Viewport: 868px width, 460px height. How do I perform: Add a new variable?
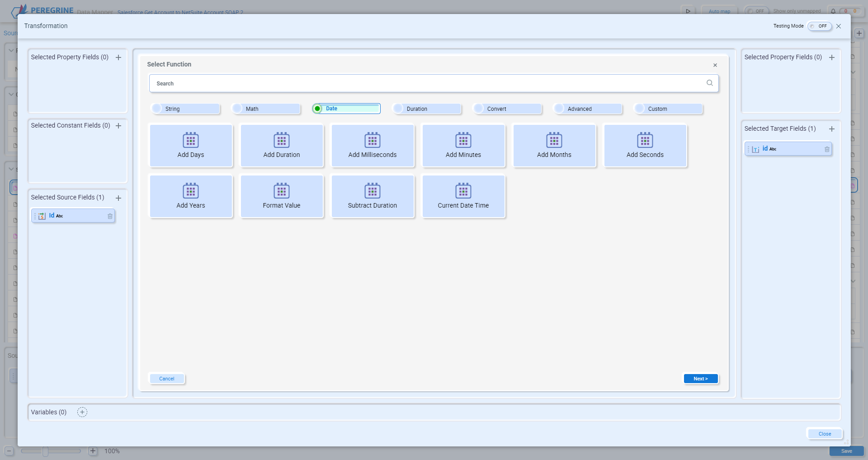[x=82, y=412]
